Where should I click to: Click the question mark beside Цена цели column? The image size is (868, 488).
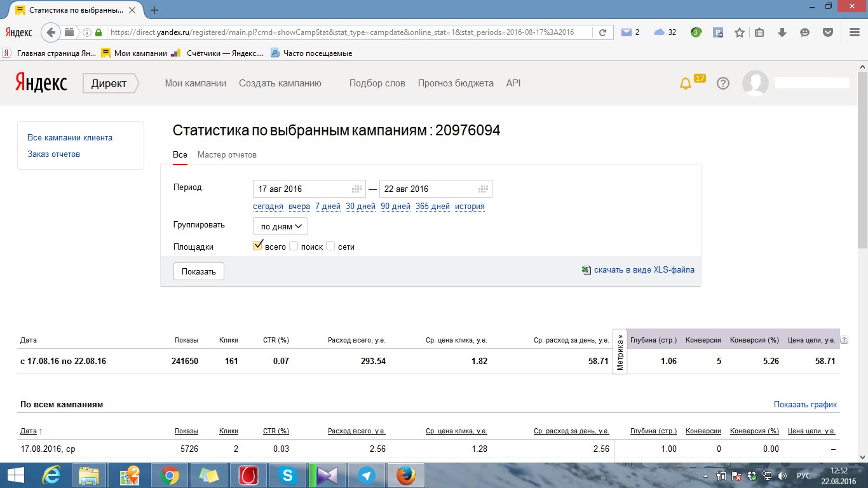844,340
